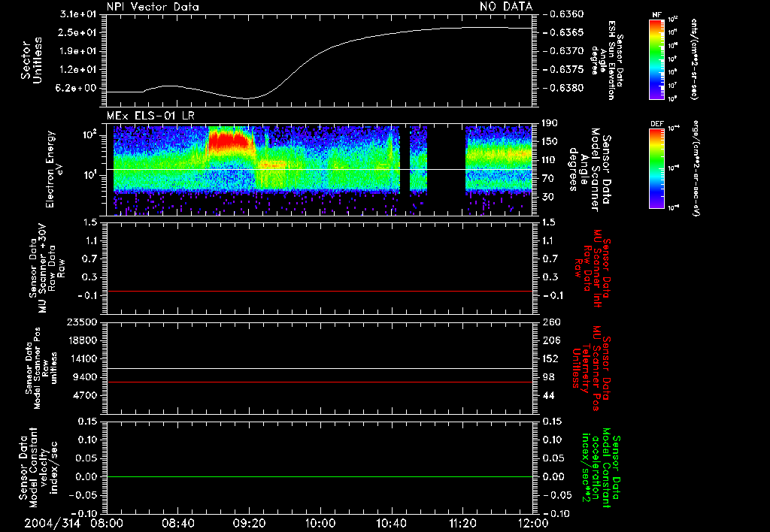Click the 'Electron Energy eV' axis label
This screenshot has width=770, height=532.
pos(54,169)
